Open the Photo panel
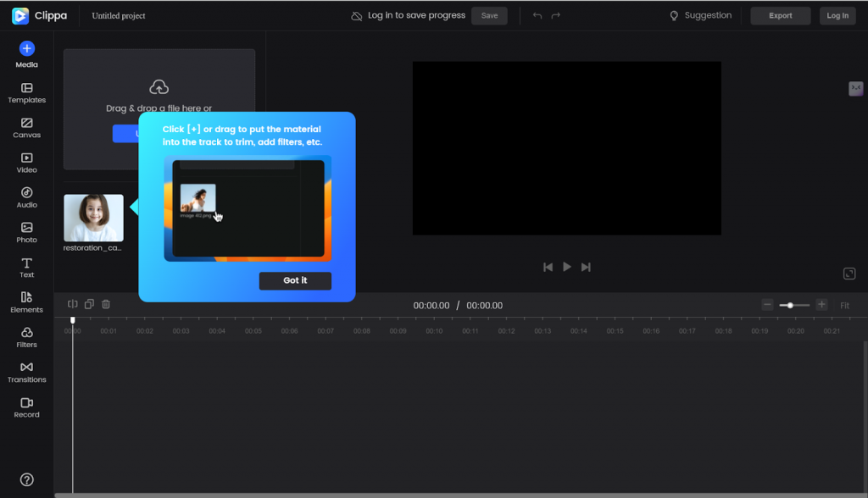The height and width of the screenshot is (498, 868). (26, 232)
